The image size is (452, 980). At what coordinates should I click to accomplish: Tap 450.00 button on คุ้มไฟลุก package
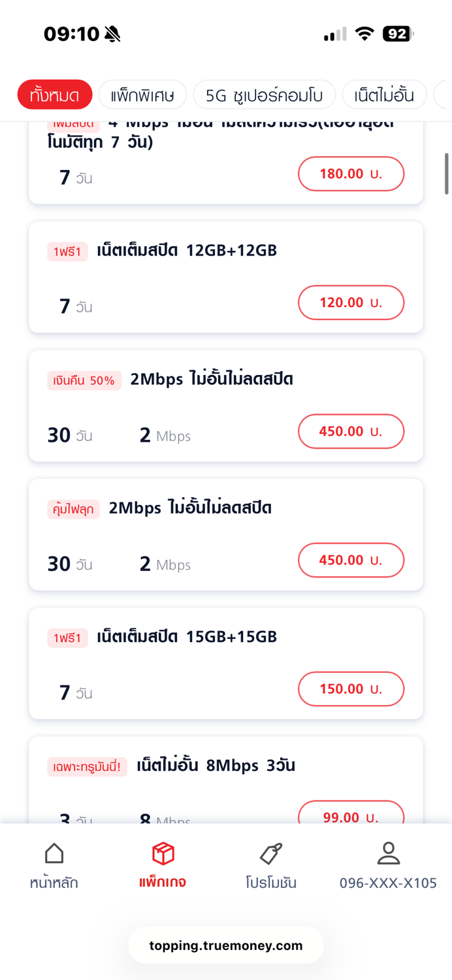click(x=351, y=560)
